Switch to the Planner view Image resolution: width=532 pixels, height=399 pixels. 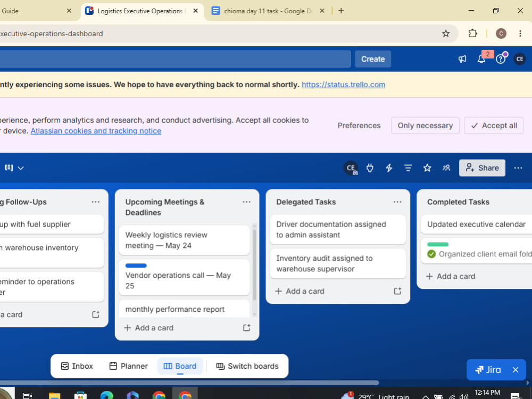coord(129,366)
